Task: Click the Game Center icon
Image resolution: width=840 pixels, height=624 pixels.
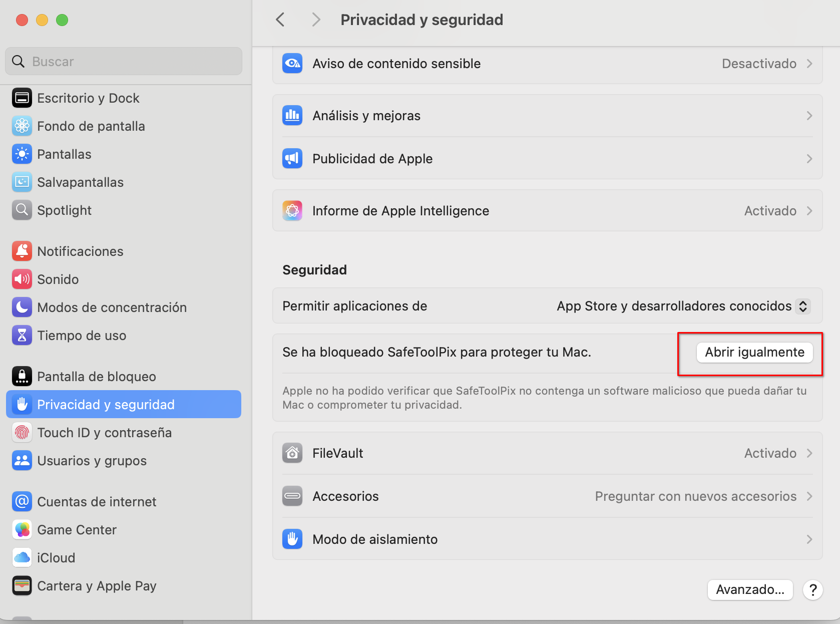Action: (22, 529)
